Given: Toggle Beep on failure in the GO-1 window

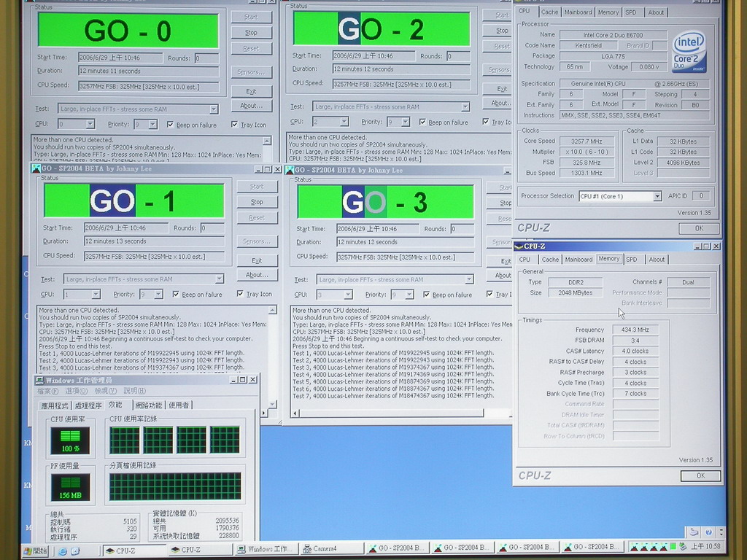Looking at the screenshot, I should click(177, 295).
